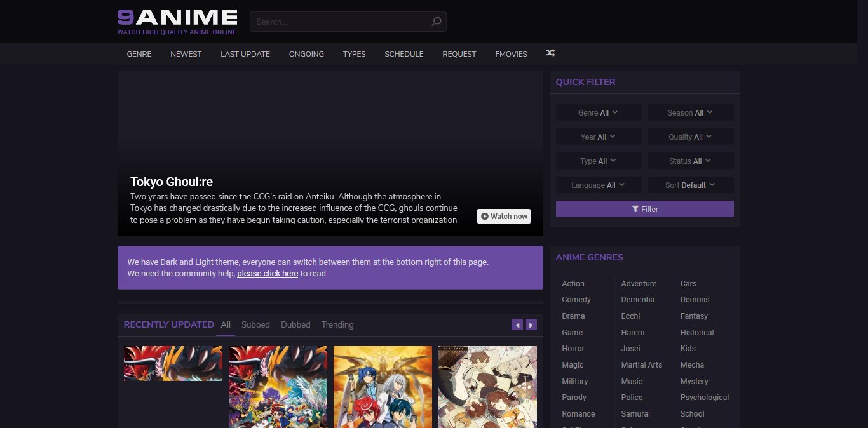Click Watch now for Tokyo Ghoul:re
Image resolution: width=868 pixels, height=428 pixels.
click(x=504, y=216)
